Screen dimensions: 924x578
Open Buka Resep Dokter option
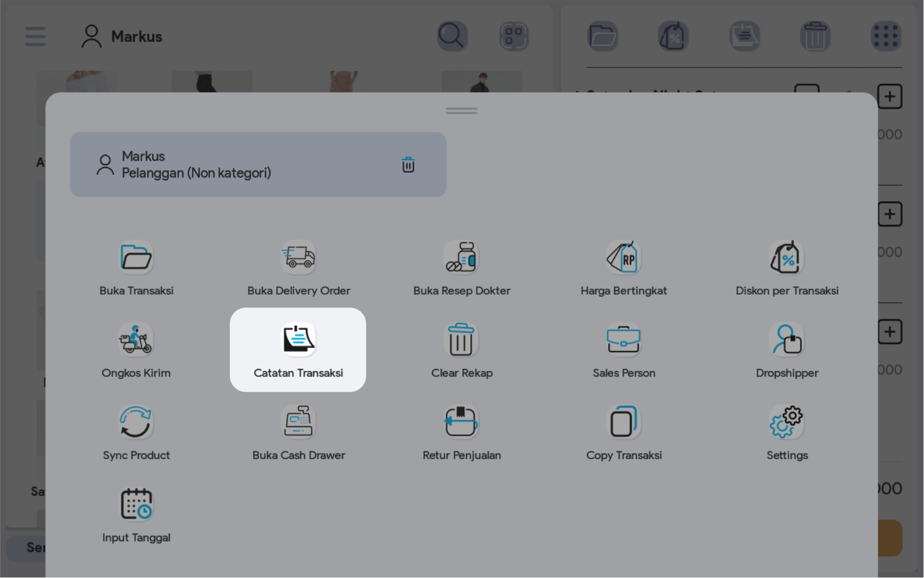461,258
